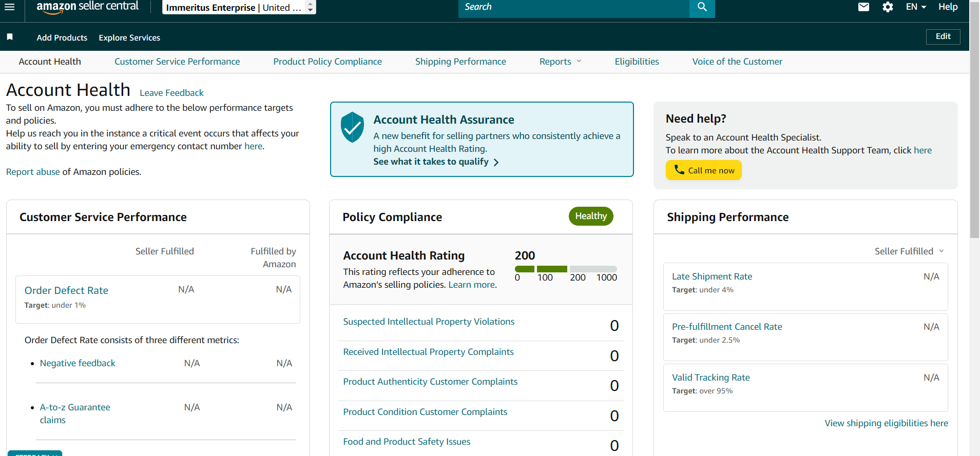Click the emergency contact 'here' link

pos(254,146)
